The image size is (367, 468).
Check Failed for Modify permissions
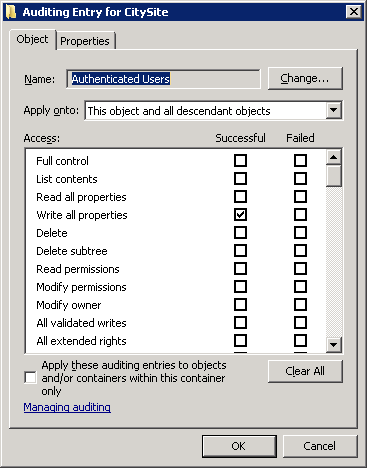pos(300,287)
